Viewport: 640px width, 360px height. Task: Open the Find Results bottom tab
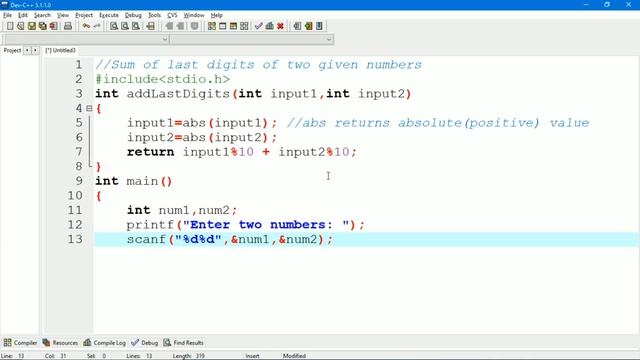183,343
